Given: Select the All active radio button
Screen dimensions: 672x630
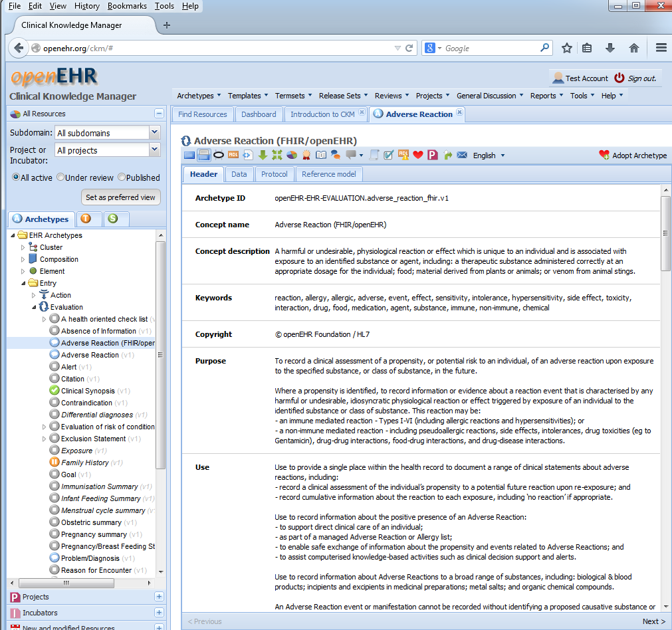Looking at the screenshot, I should [x=16, y=177].
